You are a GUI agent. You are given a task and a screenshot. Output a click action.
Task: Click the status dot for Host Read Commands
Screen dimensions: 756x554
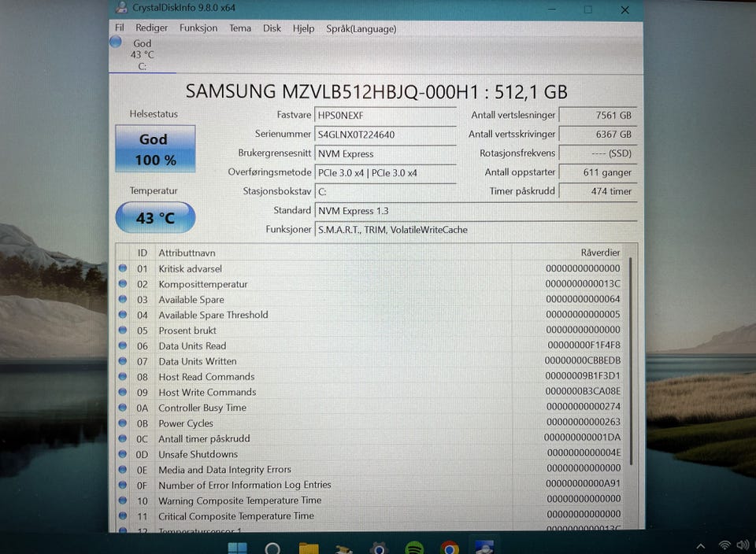[123, 376]
